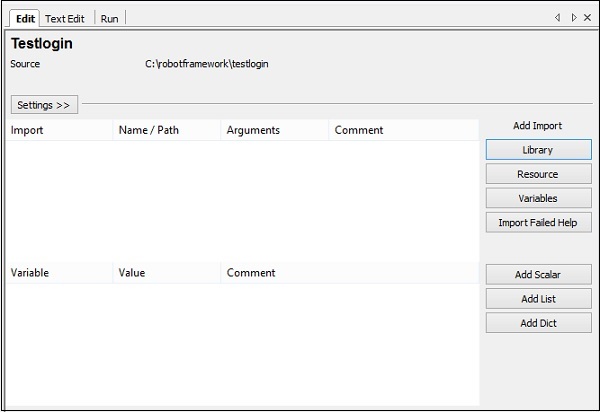Add a Resource import

click(x=538, y=174)
